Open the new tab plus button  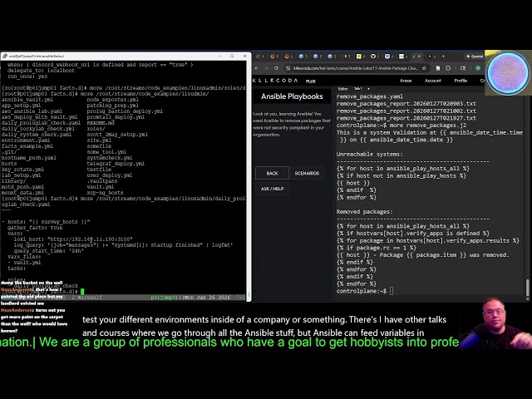pos(443,57)
